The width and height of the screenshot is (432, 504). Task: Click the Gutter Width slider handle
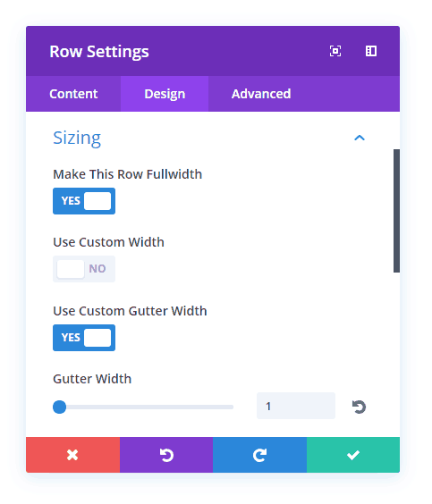tap(60, 407)
